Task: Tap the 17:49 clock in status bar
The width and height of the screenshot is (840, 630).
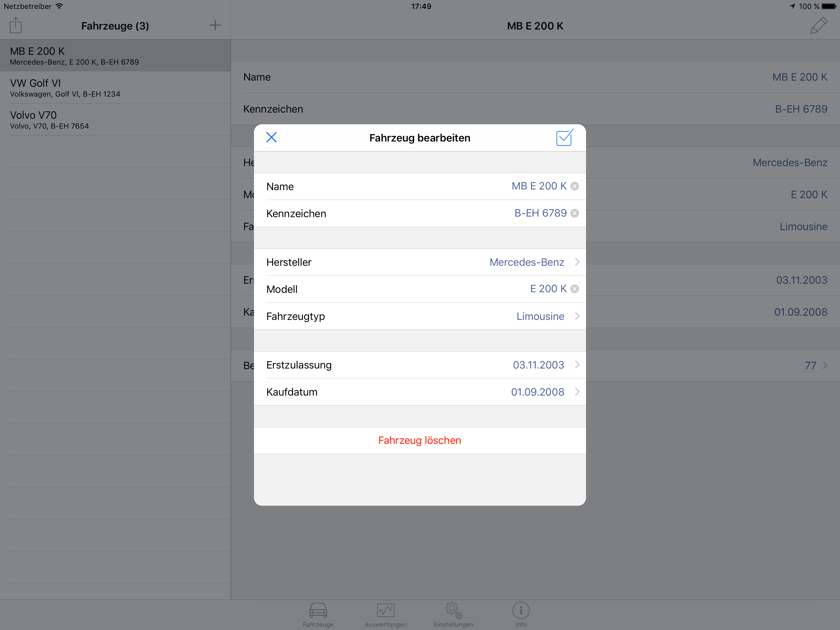Action: point(421,6)
